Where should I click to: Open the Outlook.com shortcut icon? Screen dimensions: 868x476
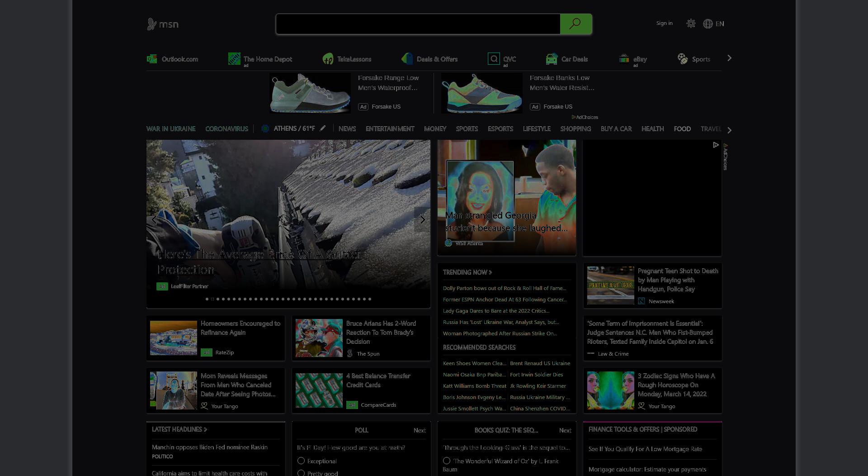click(152, 59)
